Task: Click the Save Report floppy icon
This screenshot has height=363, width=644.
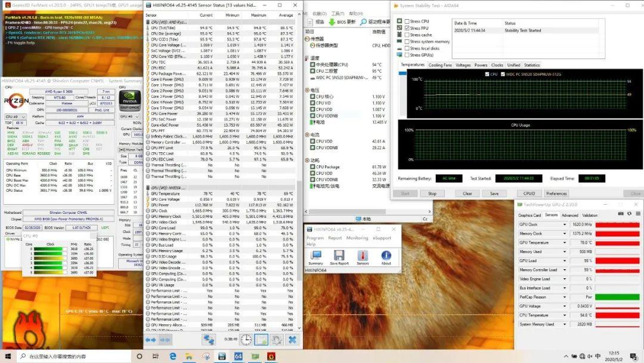Action: click(339, 256)
